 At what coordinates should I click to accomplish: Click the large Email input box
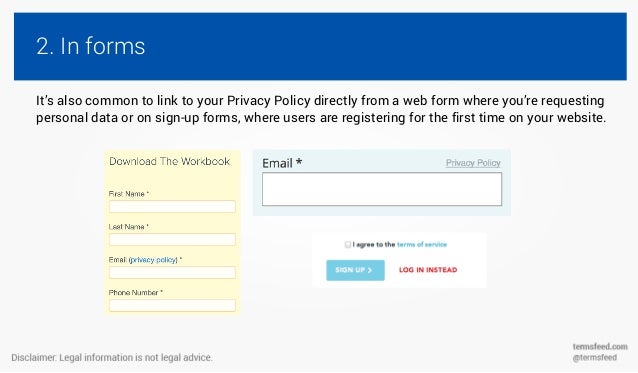[x=382, y=189]
